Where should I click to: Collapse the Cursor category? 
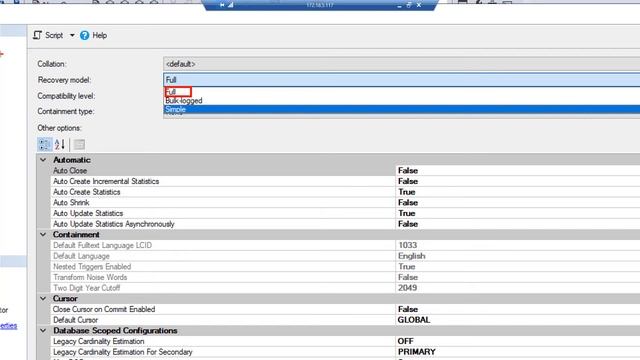[43, 299]
